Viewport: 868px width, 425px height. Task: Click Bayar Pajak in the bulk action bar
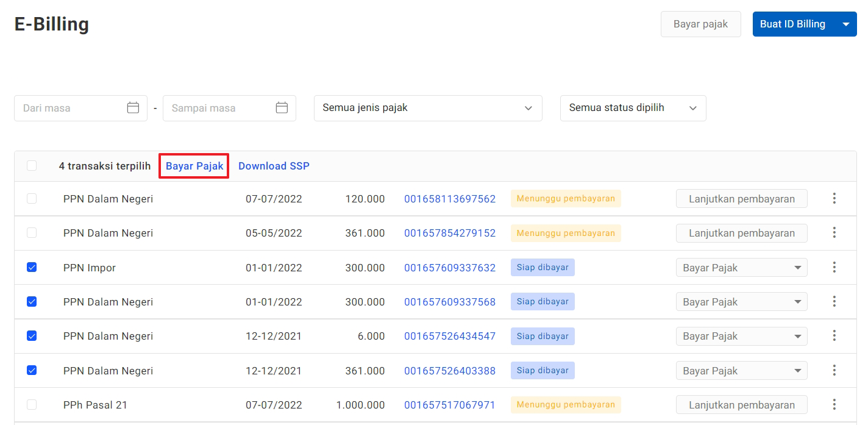point(194,166)
